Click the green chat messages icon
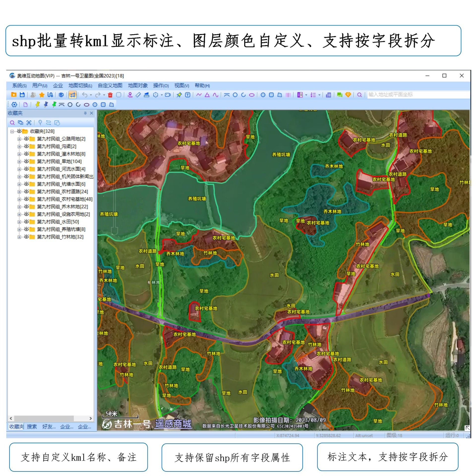Viewport: 476px width, 476px height. (340, 95)
